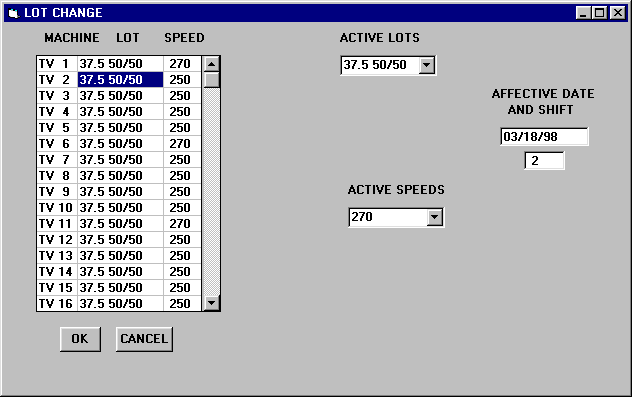Image resolution: width=632 pixels, height=397 pixels.
Task: Select lot cell in TV 11 row
Action: coord(121,224)
